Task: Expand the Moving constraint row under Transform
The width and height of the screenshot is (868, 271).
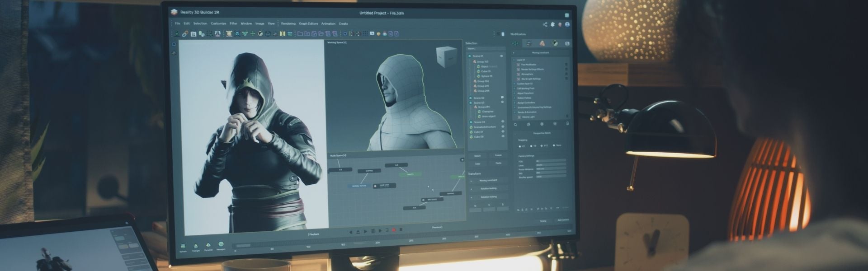Action: point(472,181)
